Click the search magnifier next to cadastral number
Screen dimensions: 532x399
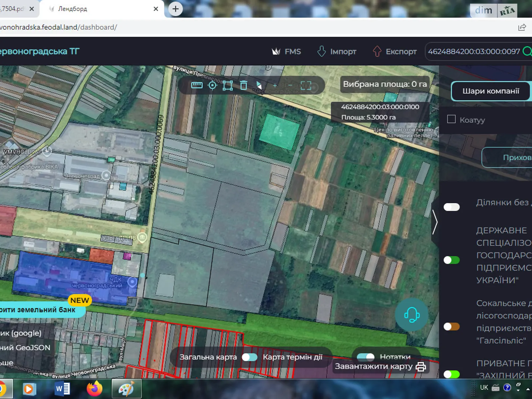[x=527, y=52]
